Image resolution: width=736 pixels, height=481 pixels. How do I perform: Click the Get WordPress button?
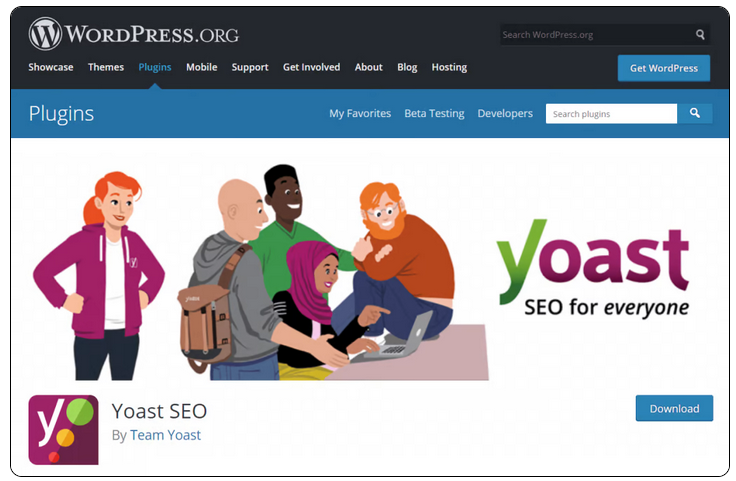coord(664,68)
